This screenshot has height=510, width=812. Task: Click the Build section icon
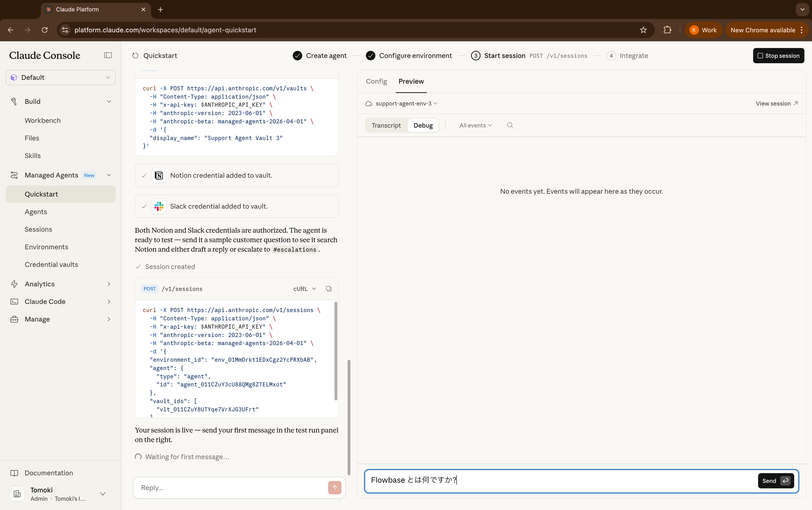point(14,101)
